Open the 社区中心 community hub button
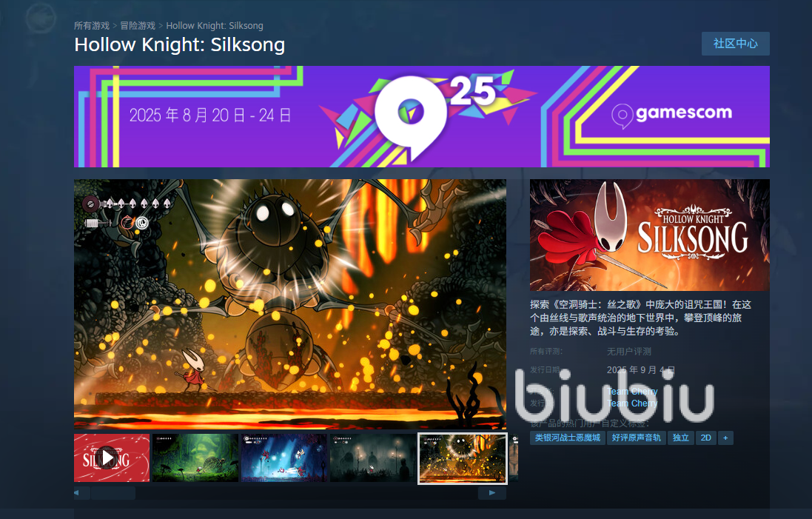Viewport: 812px width, 519px height. 735,44
